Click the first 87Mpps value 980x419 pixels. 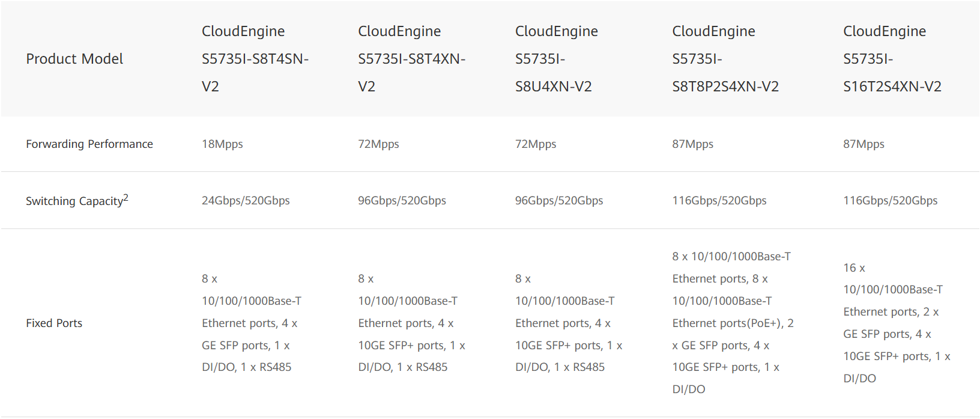(692, 144)
